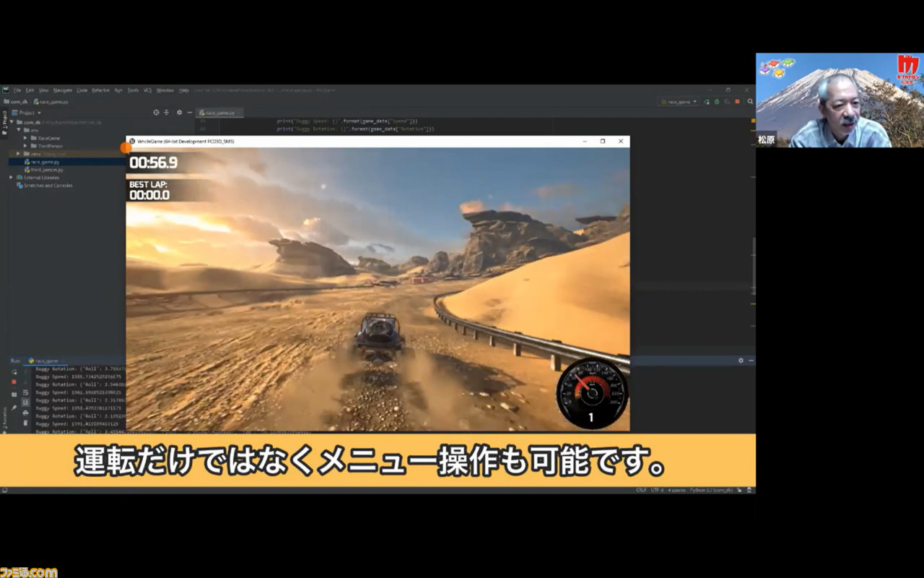Screen dimensions: 924x578
Task: Expand the venv folder arrow
Action: 19,154
